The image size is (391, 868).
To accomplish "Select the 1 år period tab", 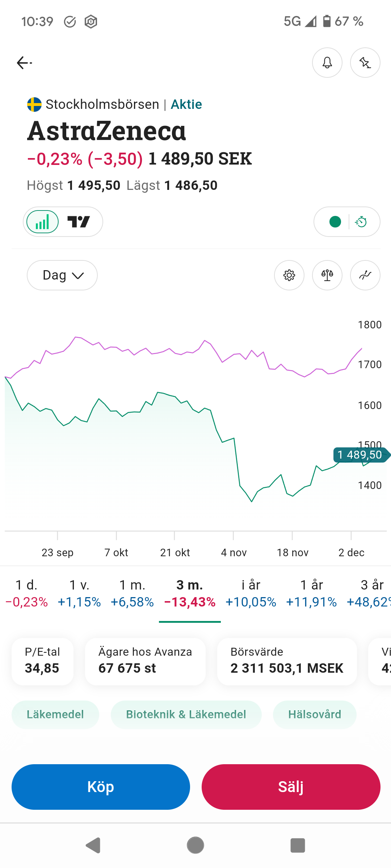I will 311,593.
